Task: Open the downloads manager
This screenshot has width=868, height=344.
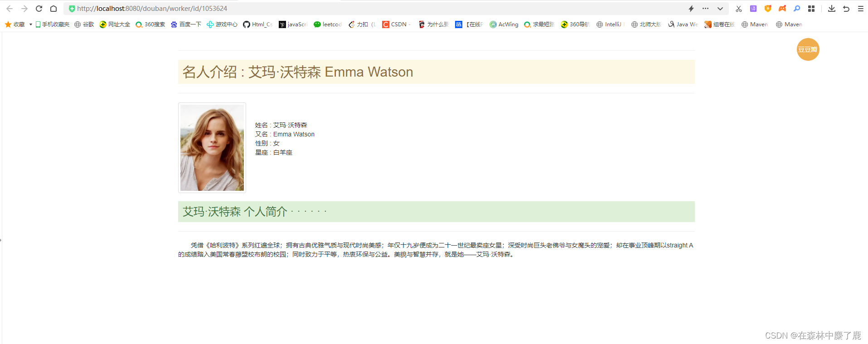Action: (832, 9)
